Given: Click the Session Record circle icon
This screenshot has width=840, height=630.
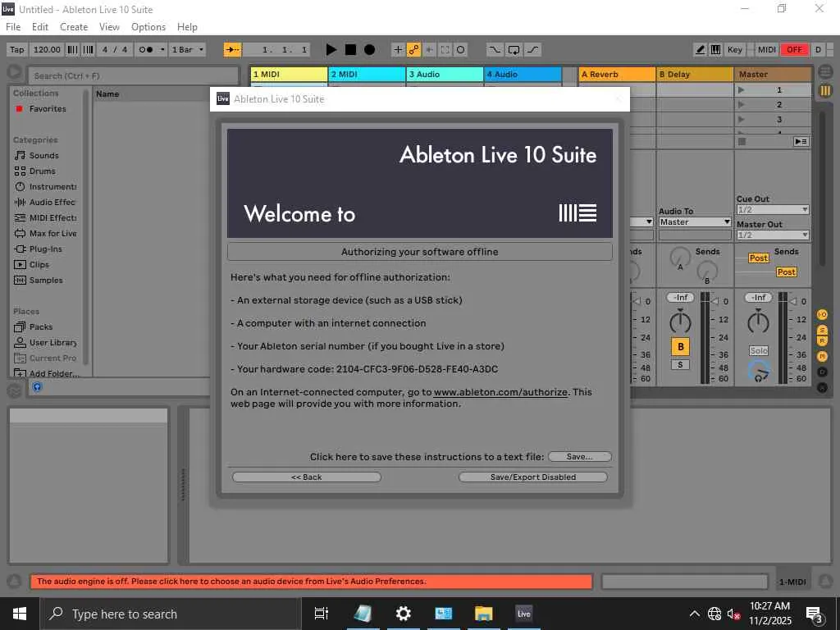Looking at the screenshot, I should tap(460, 50).
